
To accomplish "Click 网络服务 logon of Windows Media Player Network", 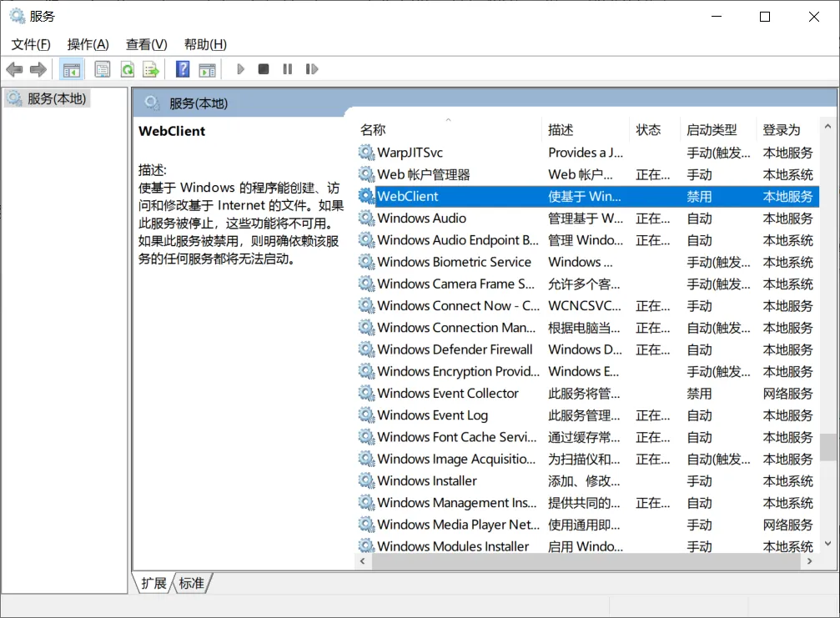I will click(x=787, y=525).
